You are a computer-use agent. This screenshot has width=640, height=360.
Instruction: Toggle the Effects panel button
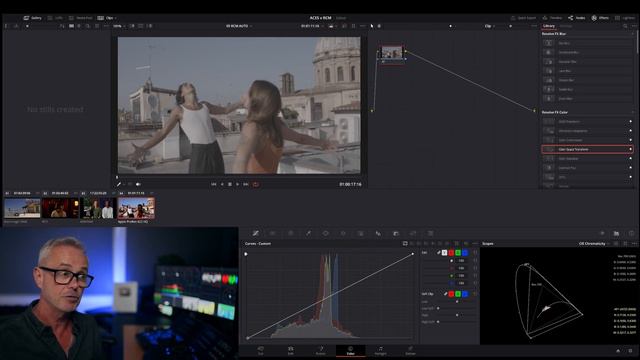600,18
